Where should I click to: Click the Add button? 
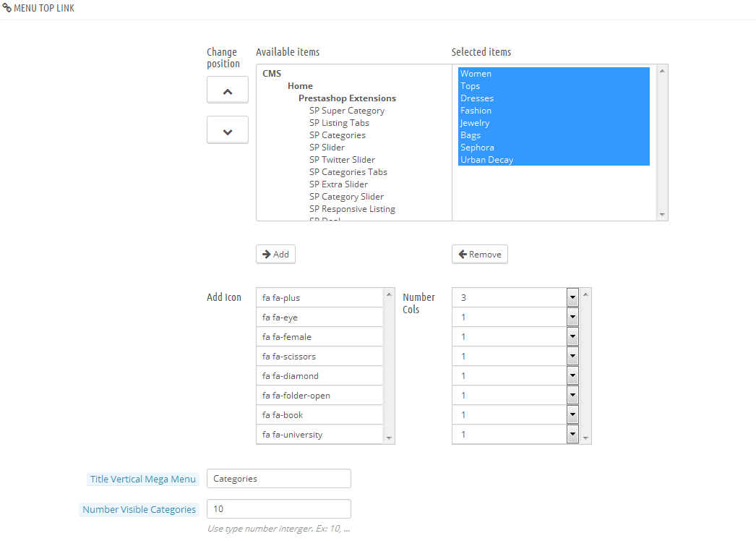(275, 255)
